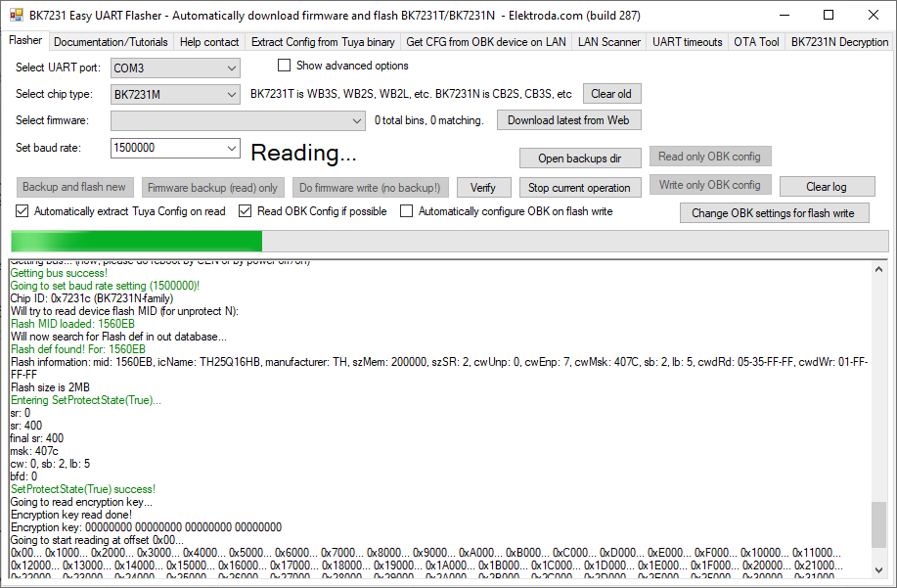Click log line 'Flash MID loaded: 1560EB'
The width and height of the screenshot is (897, 588).
[x=72, y=324]
